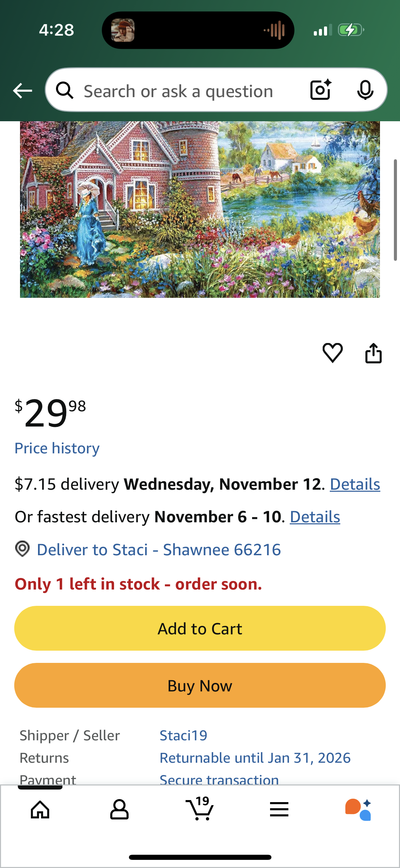Tap the share icon
Image resolution: width=400 pixels, height=868 pixels.
coord(373,353)
